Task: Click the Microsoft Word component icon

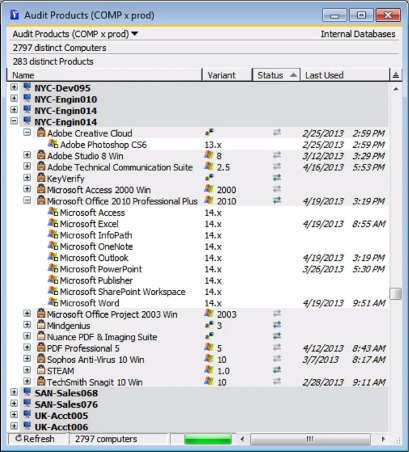Action: tap(53, 302)
